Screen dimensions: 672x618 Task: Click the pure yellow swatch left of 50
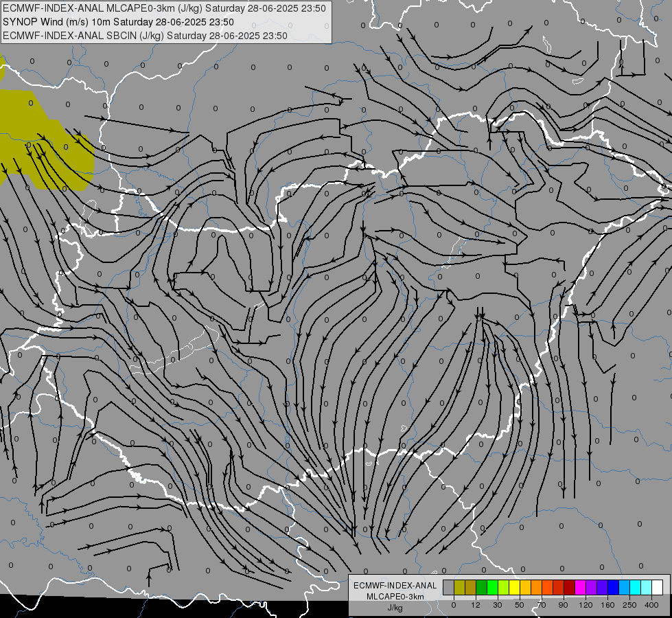(515, 587)
